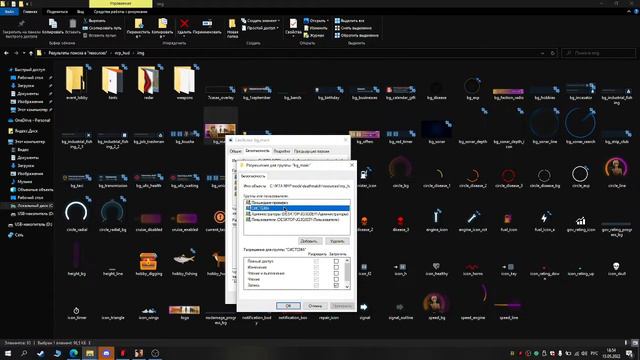The image size is (640, 360).
Task: Select the circle_radial image file
Action: click(x=76, y=213)
